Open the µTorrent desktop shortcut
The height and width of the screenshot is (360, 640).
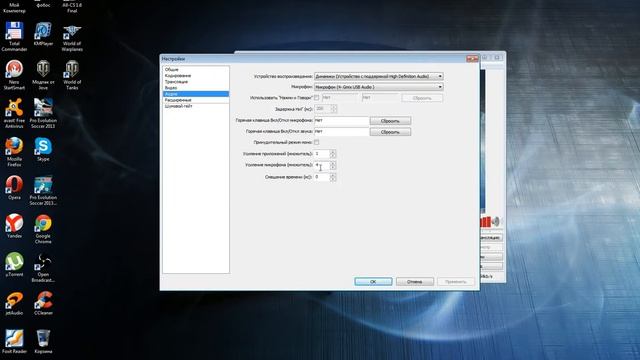(x=14, y=264)
